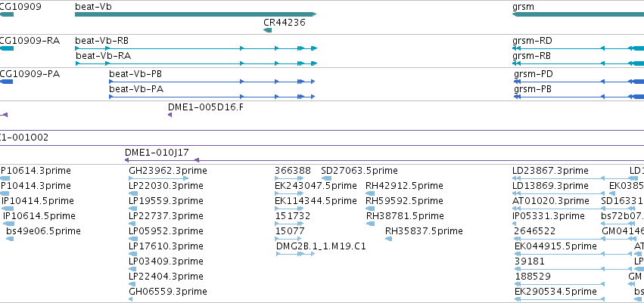Click the grsm-RD transcript label
The image size is (644, 303).
coord(532,41)
